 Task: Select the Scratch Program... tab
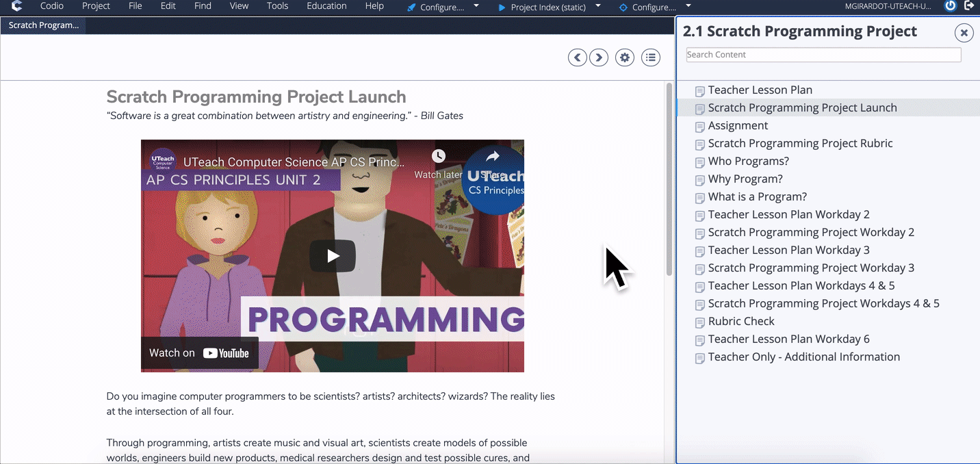pyautogui.click(x=43, y=25)
